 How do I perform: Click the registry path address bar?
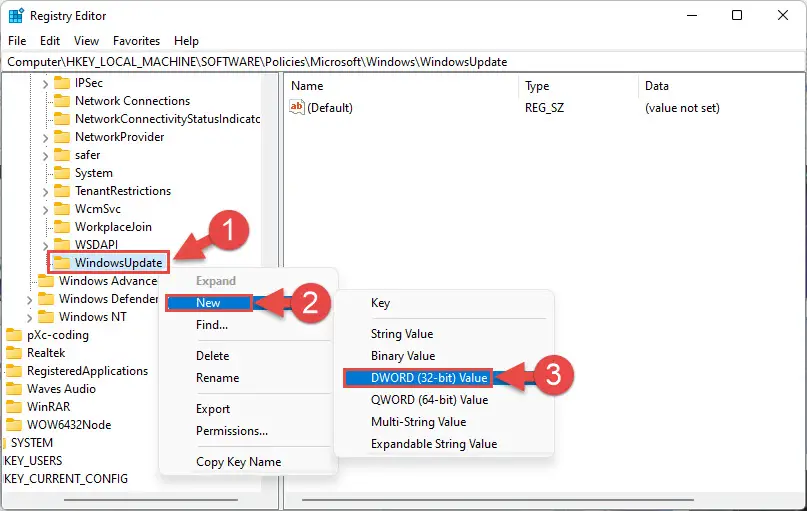tap(404, 62)
